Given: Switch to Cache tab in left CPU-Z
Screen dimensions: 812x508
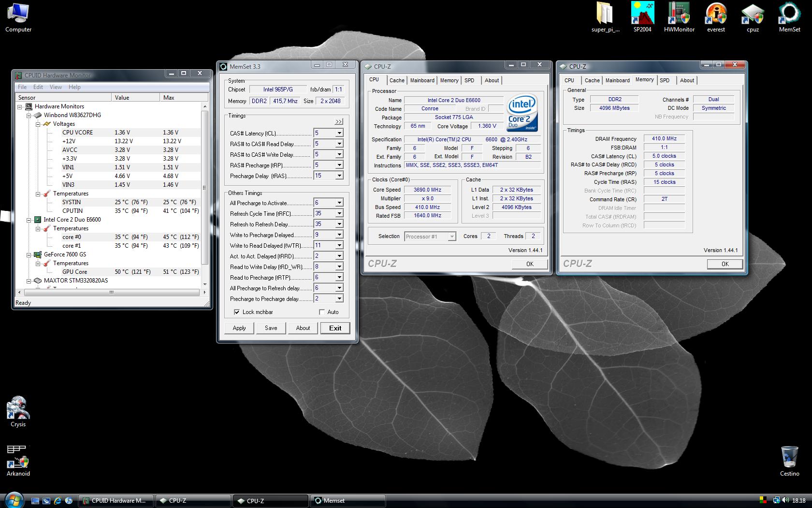Looking at the screenshot, I should coord(397,80).
